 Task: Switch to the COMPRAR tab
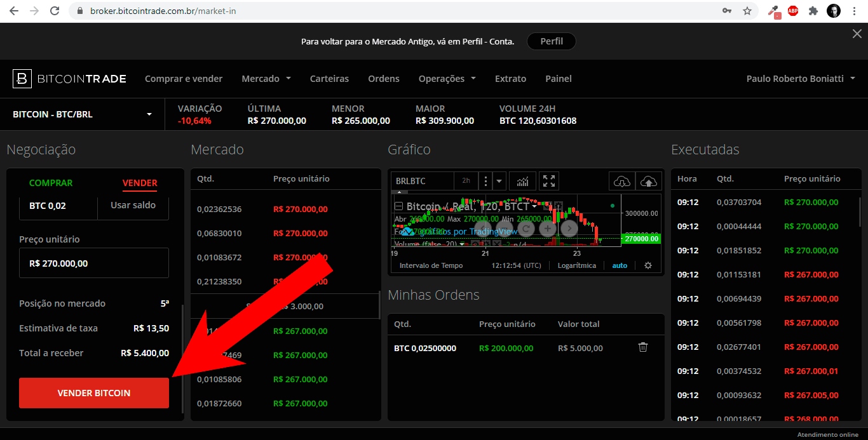point(51,183)
